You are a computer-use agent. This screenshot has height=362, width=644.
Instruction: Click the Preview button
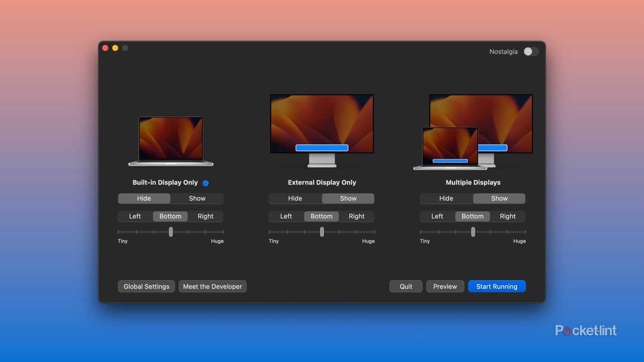(x=445, y=287)
